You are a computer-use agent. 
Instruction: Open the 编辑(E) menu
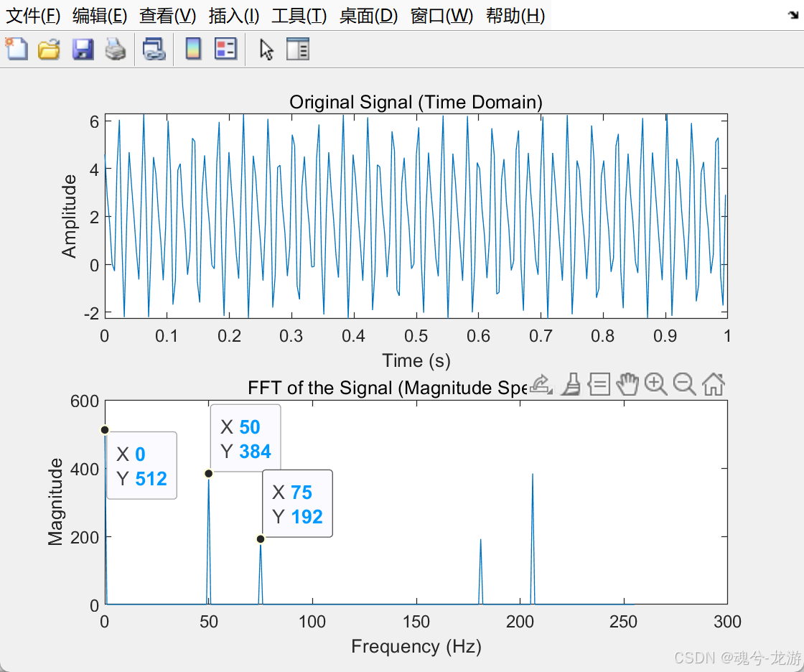100,16
